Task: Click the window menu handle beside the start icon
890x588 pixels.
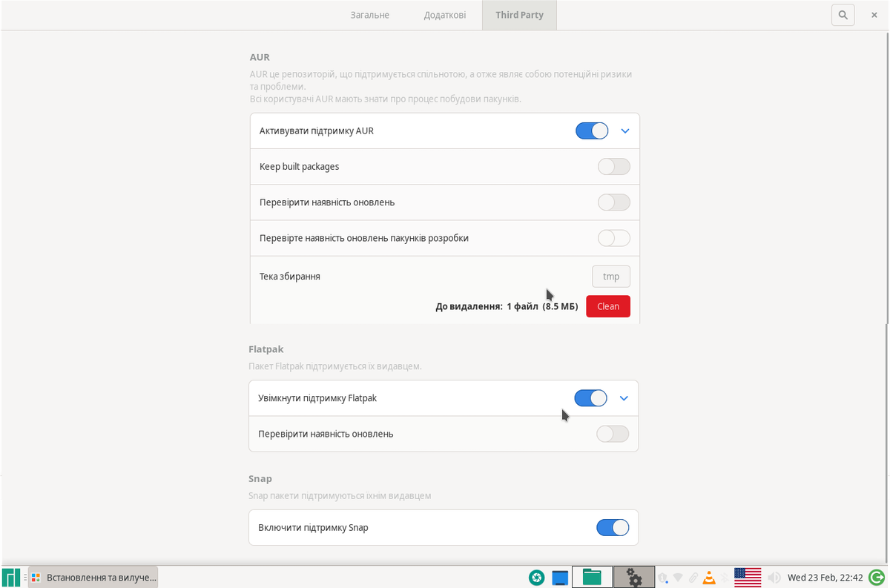Action: (24, 576)
